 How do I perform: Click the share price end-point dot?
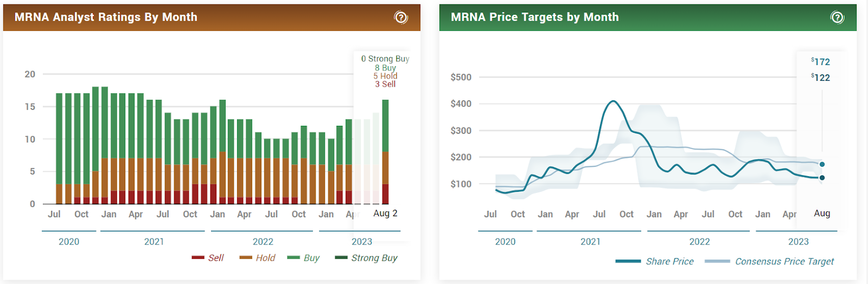point(822,178)
